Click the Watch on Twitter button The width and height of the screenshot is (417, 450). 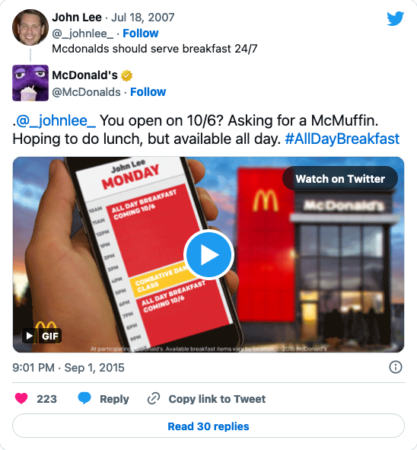[340, 179]
